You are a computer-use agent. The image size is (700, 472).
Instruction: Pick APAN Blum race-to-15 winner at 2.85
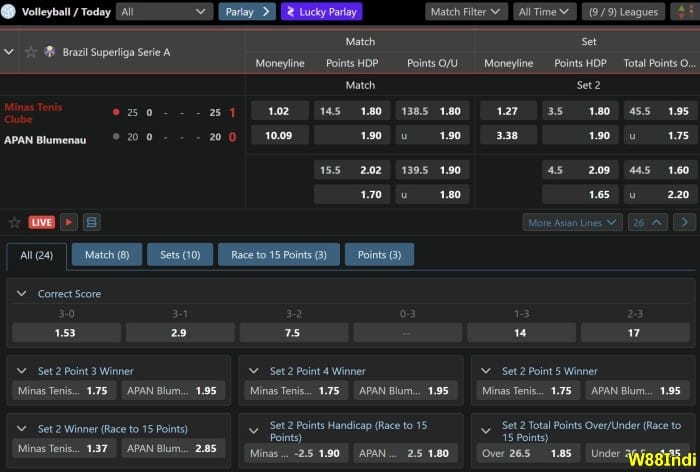(173, 448)
